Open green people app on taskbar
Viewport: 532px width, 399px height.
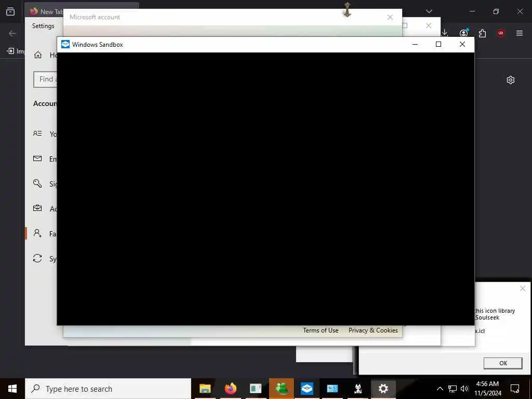[x=281, y=389]
